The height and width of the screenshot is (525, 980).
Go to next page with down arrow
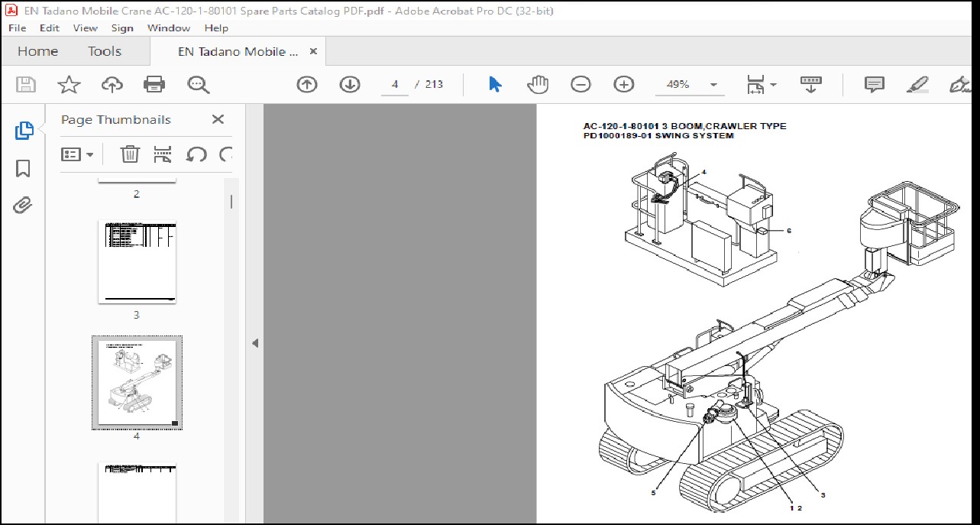[x=350, y=85]
